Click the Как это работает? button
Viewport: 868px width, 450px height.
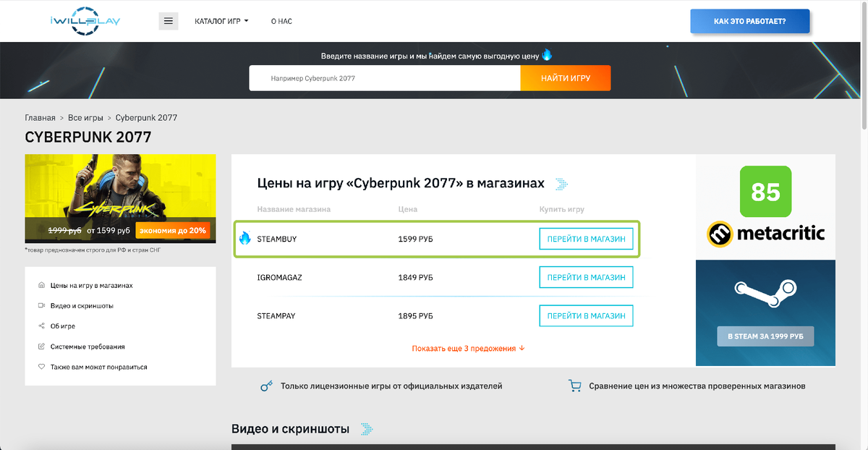(x=750, y=22)
